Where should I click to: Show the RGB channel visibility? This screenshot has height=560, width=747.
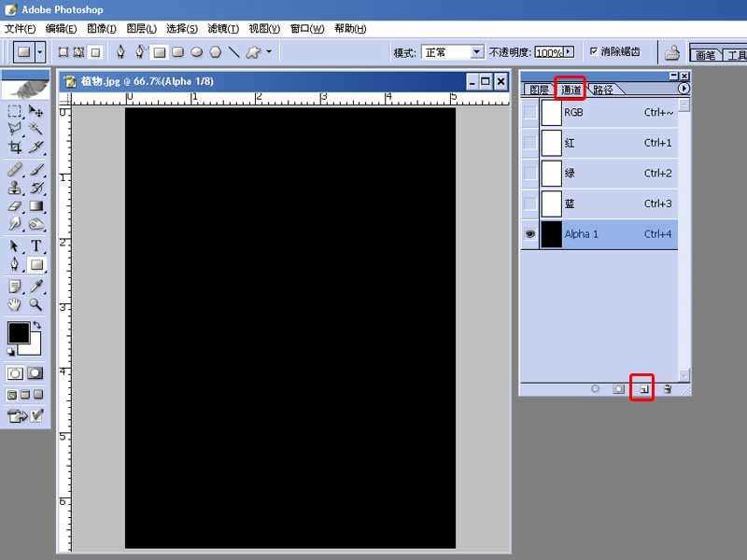(529, 112)
